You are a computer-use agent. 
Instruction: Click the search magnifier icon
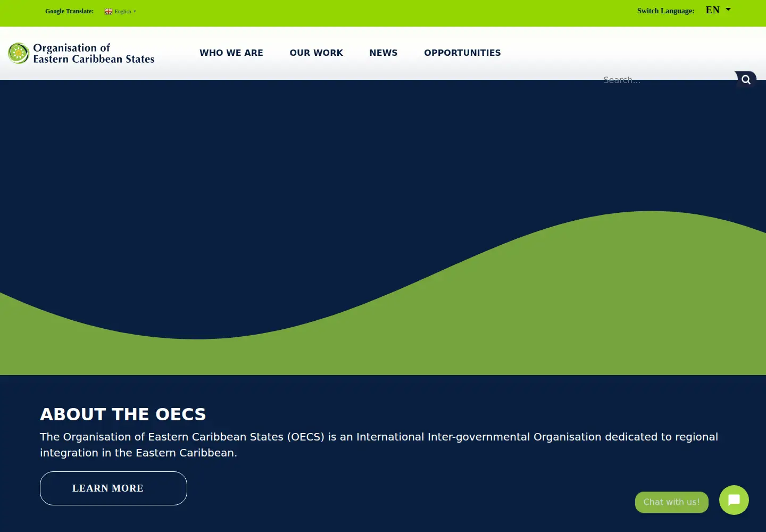tap(746, 80)
